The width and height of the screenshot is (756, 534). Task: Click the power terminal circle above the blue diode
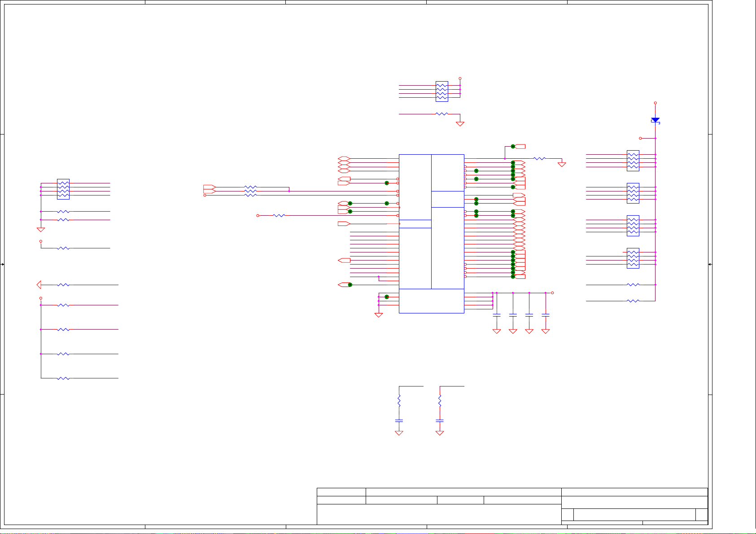[655, 103]
